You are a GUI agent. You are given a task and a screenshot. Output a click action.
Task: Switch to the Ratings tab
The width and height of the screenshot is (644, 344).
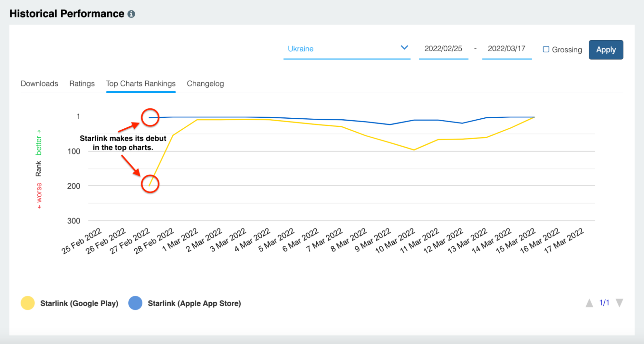click(82, 84)
